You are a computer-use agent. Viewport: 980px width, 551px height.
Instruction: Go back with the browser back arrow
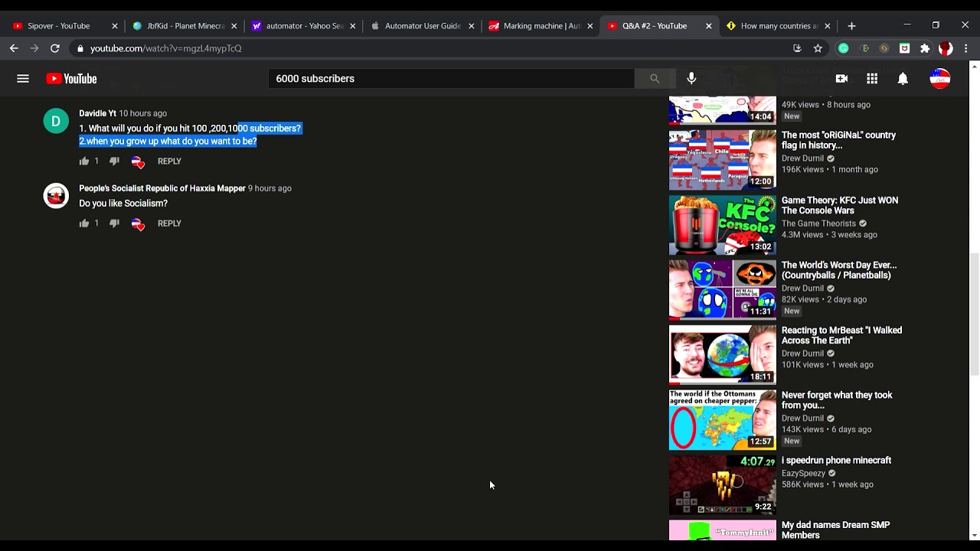pos(14,48)
